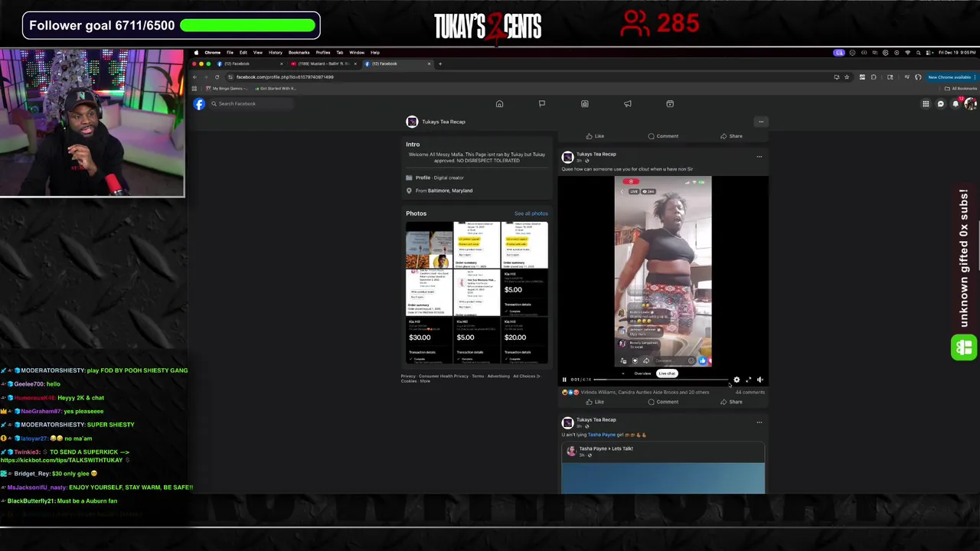Click the Chrome address bar URL
Viewport: 980px width, 551px height.
285,77
